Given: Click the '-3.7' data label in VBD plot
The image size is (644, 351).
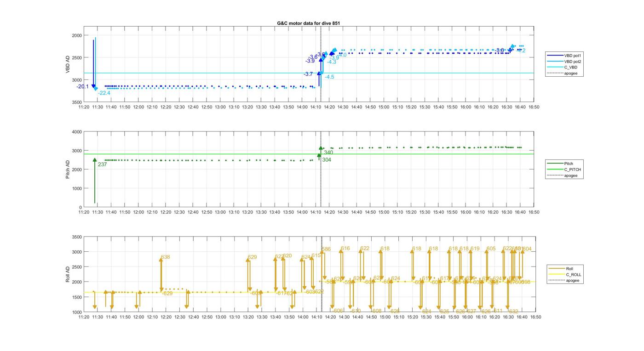Looking at the screenshot, I should 308,74.
